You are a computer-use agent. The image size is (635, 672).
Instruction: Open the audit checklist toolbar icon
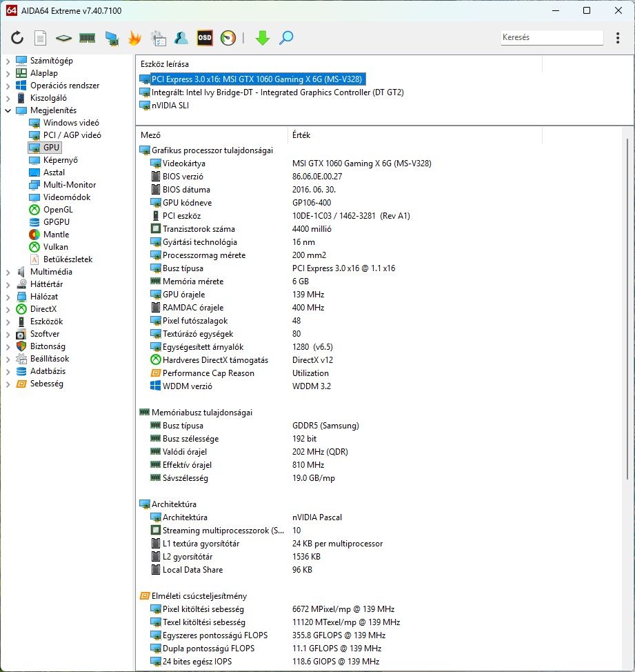coord(158,38)
